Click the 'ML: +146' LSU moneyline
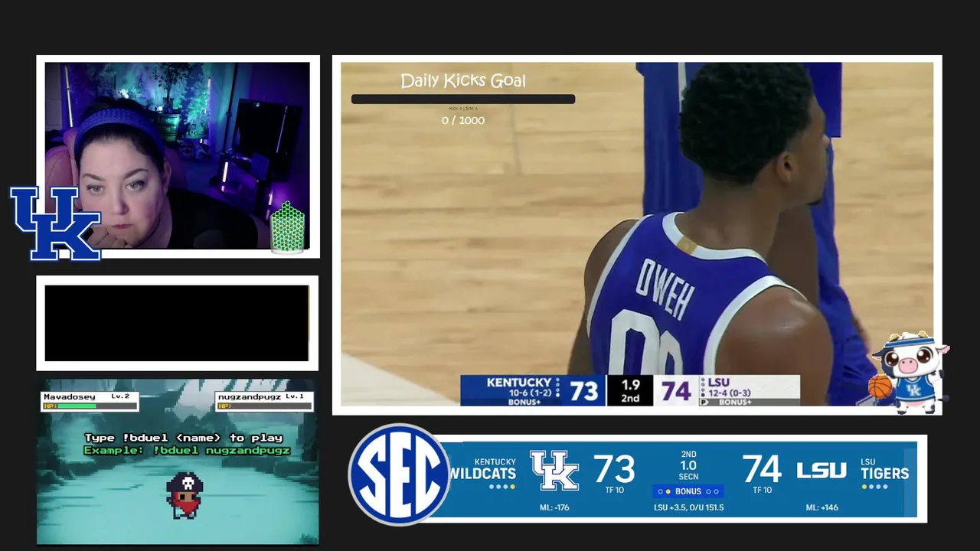 pyautogui.click(x=822, y=507)
